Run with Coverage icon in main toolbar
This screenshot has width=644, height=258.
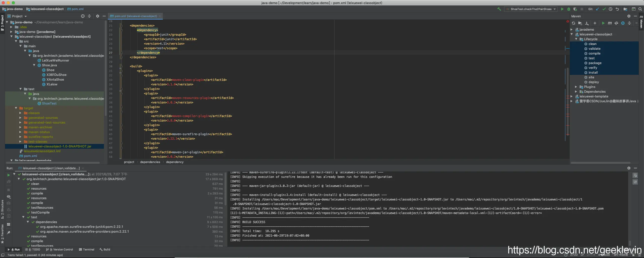pos(575,9)
